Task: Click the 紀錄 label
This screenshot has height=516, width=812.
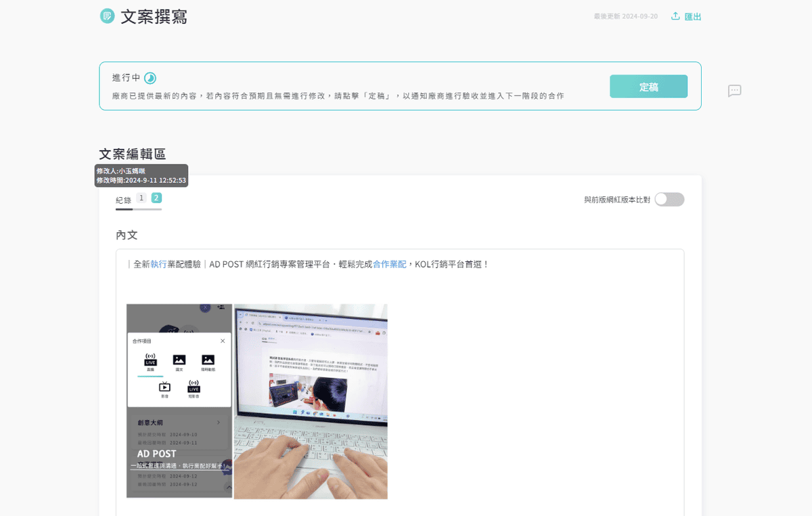Action: tap(123, 200)
